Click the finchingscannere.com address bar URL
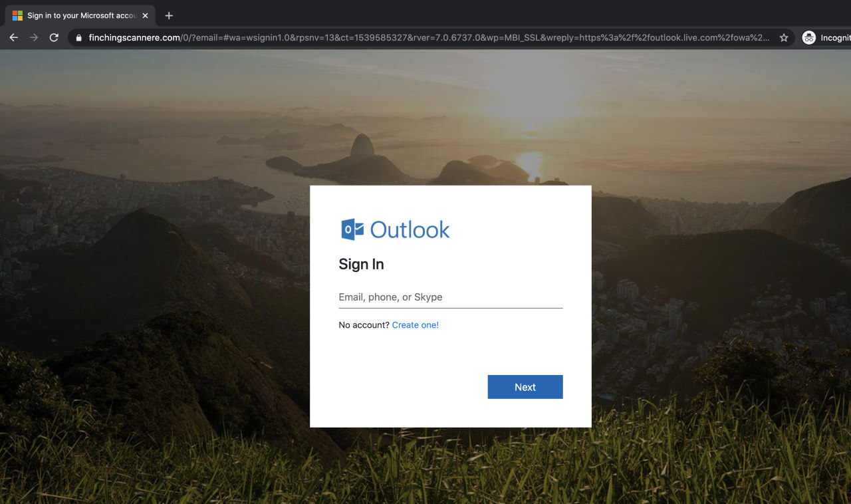851x504 pixels. click(x=425, y=38)
